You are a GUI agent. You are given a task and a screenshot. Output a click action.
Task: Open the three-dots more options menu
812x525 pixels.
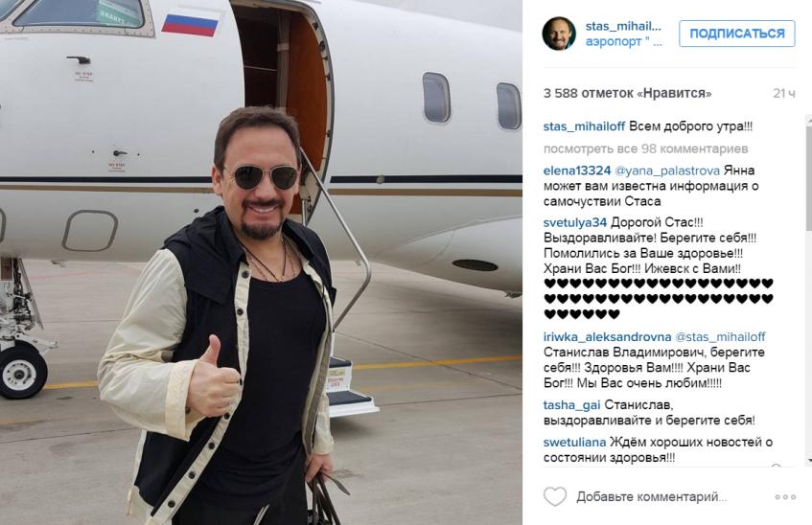[x=785, y=497]
